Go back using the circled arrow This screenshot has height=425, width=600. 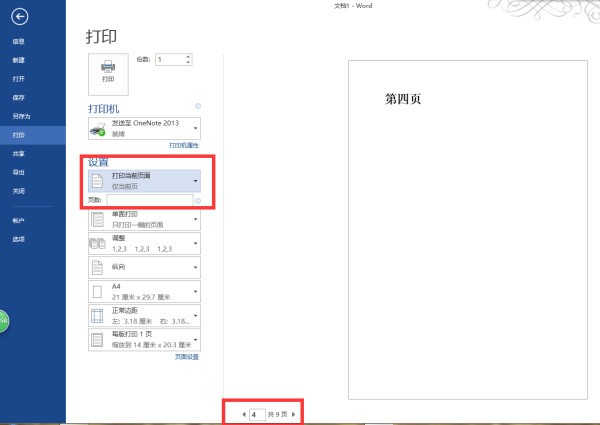[x=20, y=16]
